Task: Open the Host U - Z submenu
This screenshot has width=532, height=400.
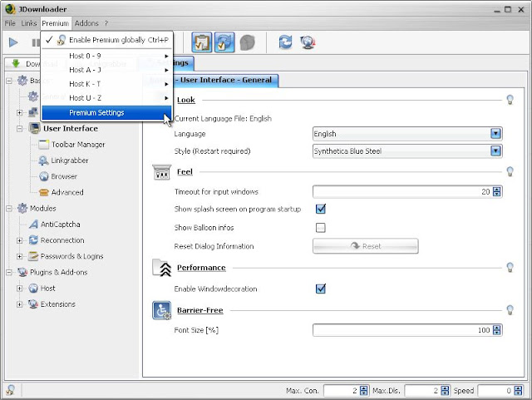Action: coord(107,98)
